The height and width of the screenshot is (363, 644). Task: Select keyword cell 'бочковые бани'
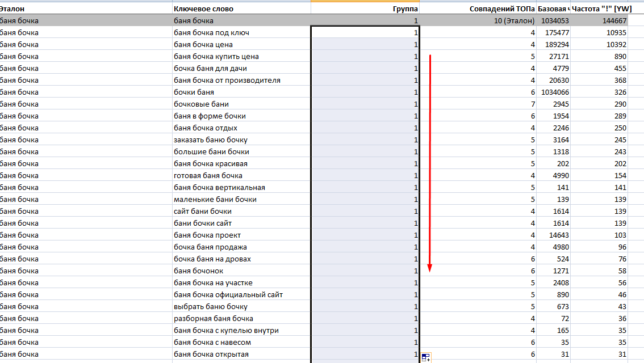coord(241,104)
